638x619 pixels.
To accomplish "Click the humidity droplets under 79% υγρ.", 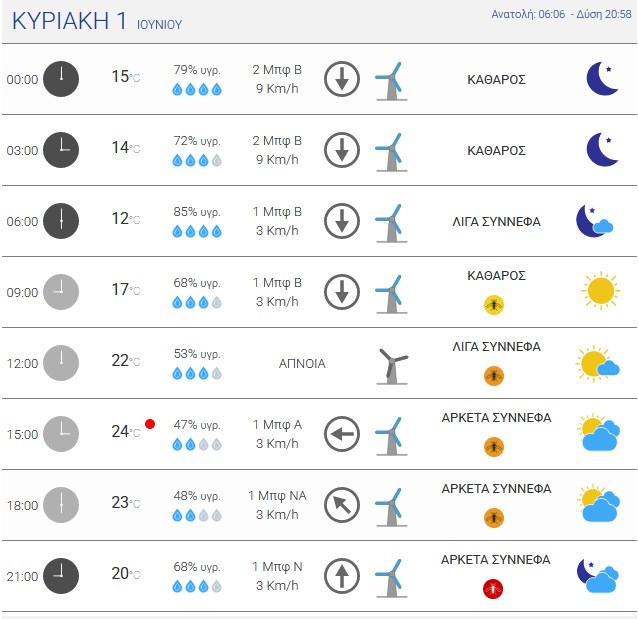I will [197, 89].
